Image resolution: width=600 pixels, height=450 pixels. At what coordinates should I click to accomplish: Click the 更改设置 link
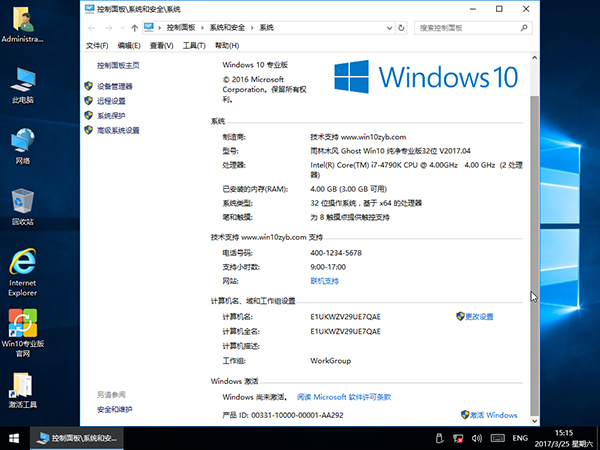click(x=479, y=316)
